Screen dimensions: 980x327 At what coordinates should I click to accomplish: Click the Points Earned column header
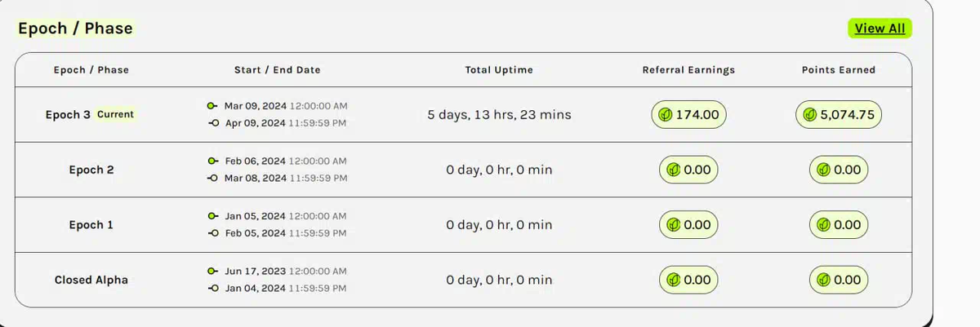839,70
